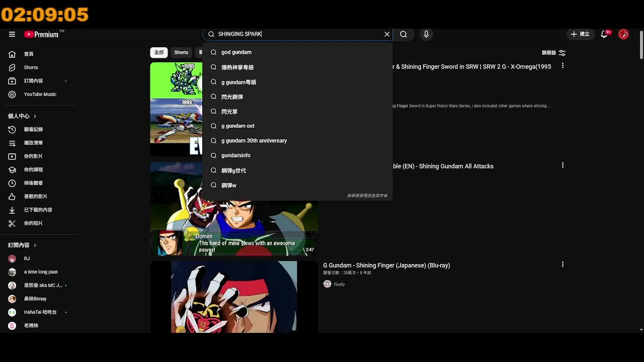The width and height of the screenshot is (644, 362).
Task: Choose the 閃光掌 suggestion
Action: (x=297, y=112)
